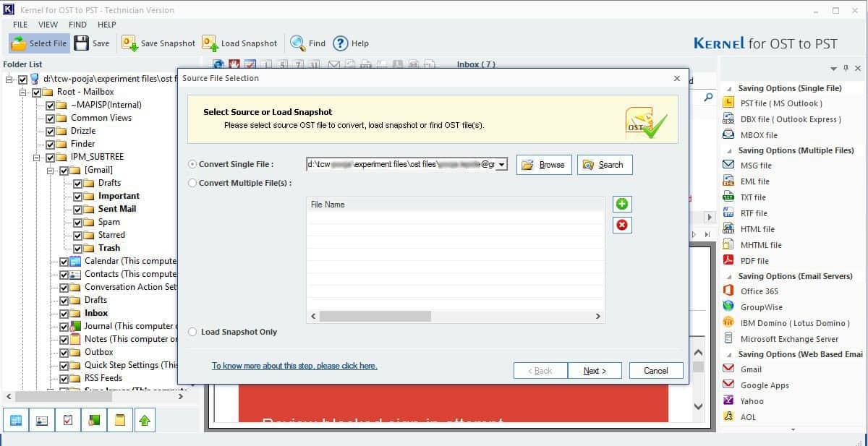Select Load Snapshot Only radio button
Image resolution: width=868 pixels, height=446 pixels.
point(192,332)
